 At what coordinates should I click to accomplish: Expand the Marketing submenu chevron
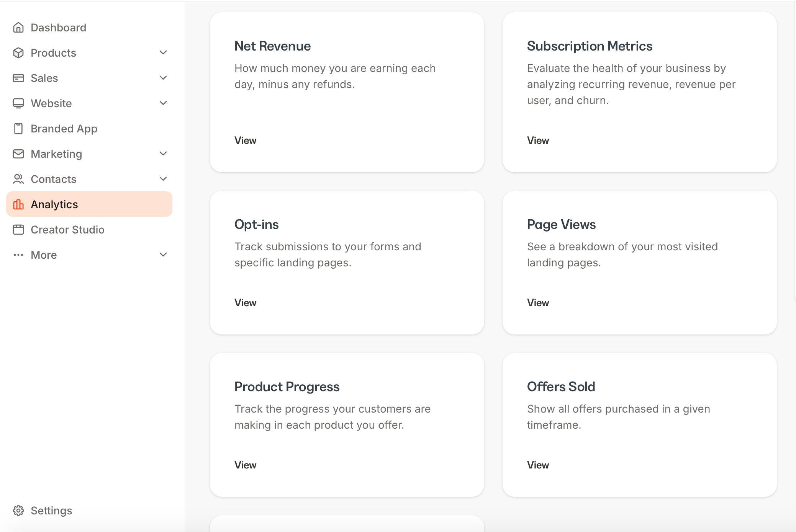tap(163, 154)
